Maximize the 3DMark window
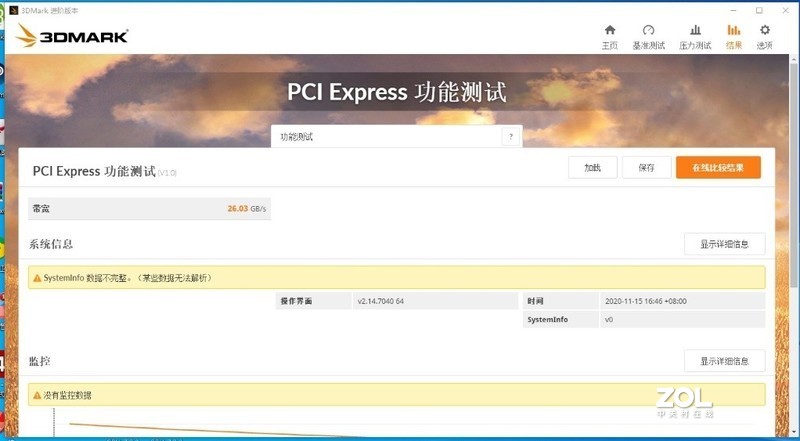800x441 pixels. pyautogui.click(x=759, y=10)
